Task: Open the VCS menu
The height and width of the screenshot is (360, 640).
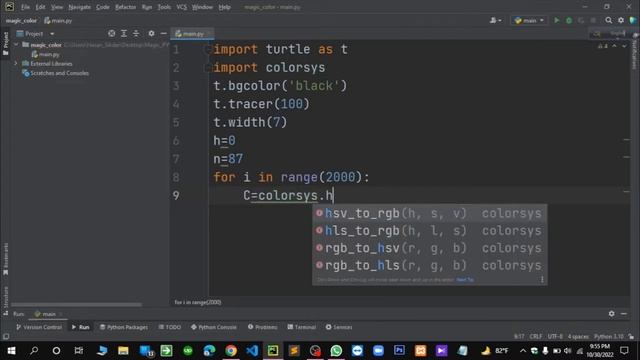Action: click(x=182, y=7)
